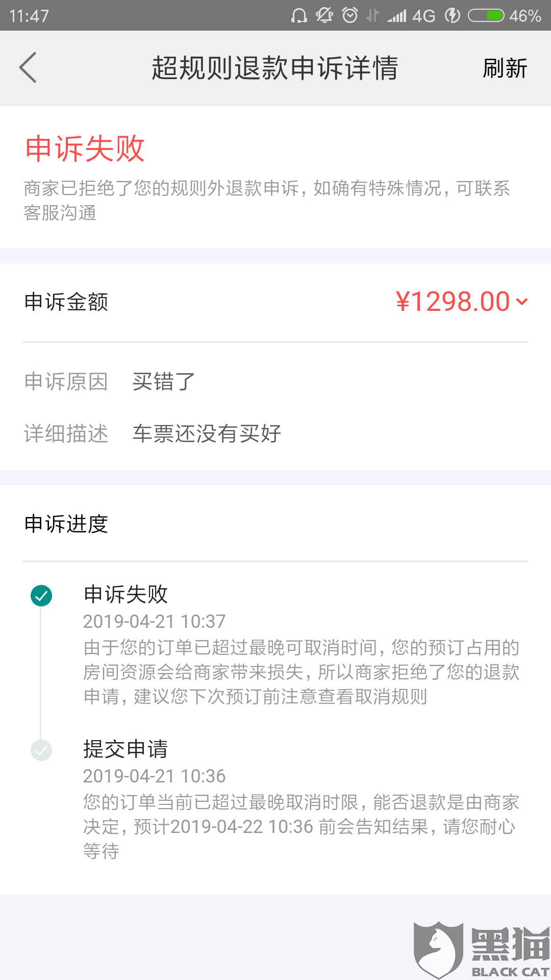
Task: Tap the headphone icon in status bar
Action: (x=299, y=16)
